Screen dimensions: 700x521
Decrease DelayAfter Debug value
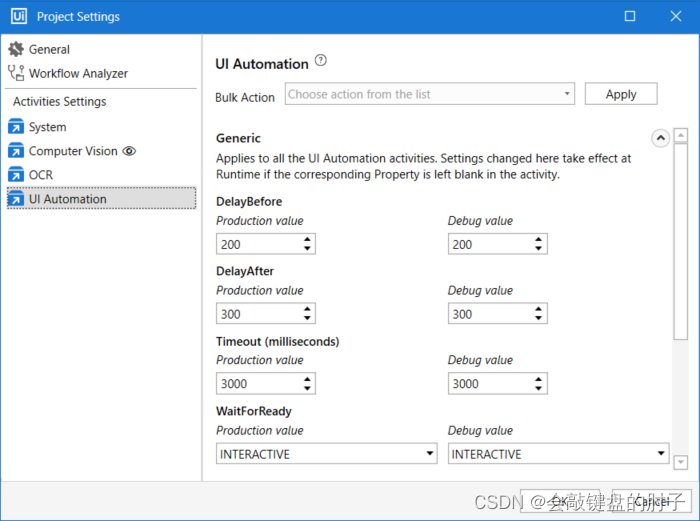pos(538,318)
